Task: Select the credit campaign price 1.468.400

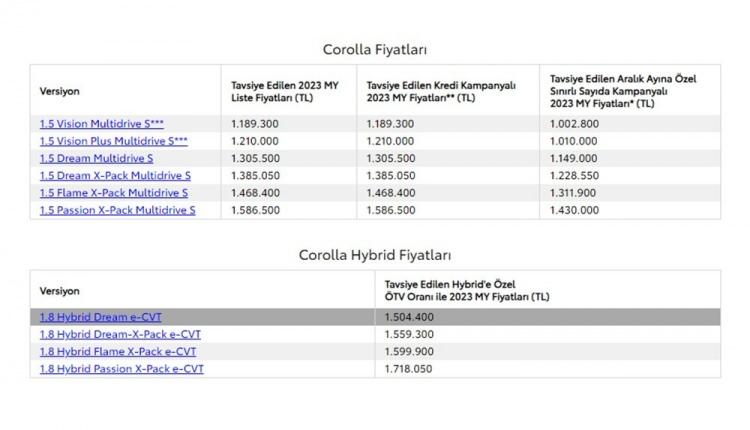Action: [391, 193]
